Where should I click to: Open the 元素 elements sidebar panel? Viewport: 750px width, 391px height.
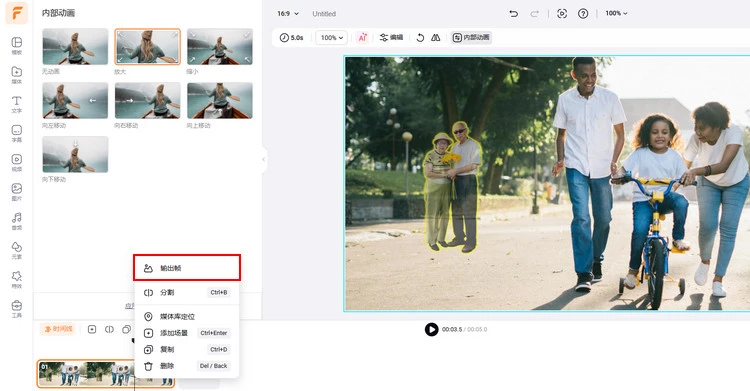(17, 250)
